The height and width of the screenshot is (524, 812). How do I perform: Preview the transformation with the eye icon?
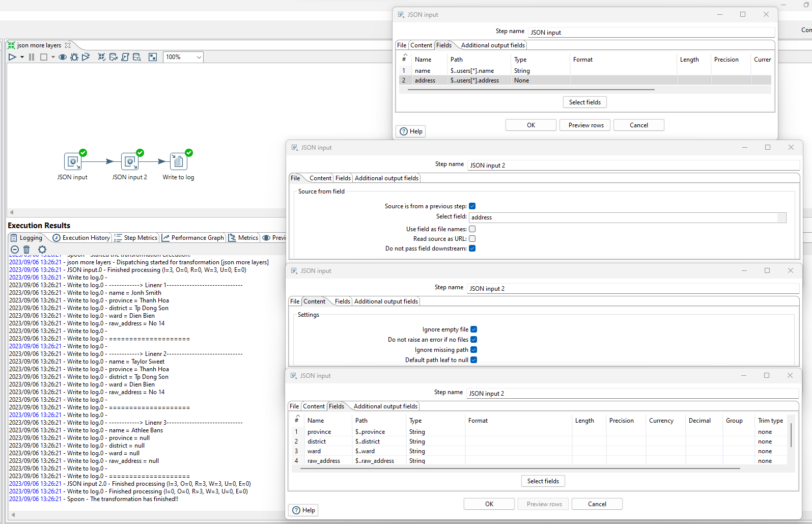coord(63,57)
